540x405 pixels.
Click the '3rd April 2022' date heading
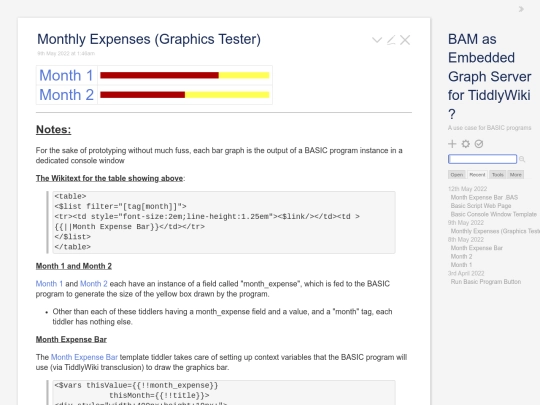(466, 273)
